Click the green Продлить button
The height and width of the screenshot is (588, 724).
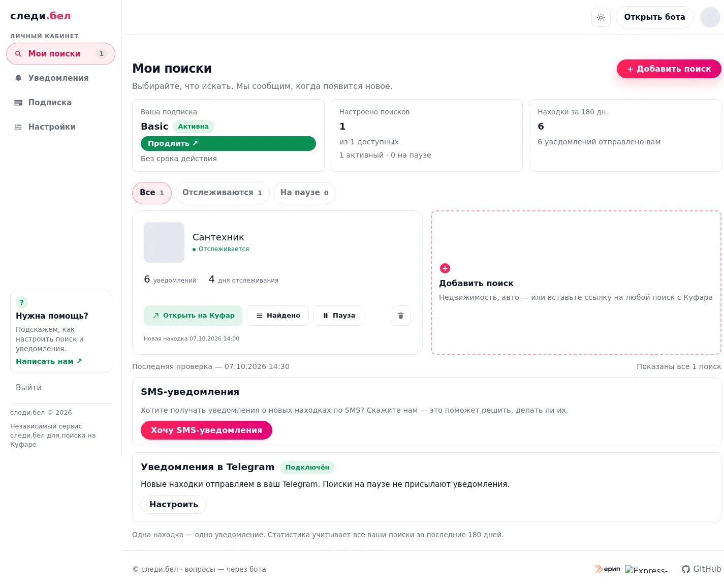pyautogui.click(x=228, y=144)
